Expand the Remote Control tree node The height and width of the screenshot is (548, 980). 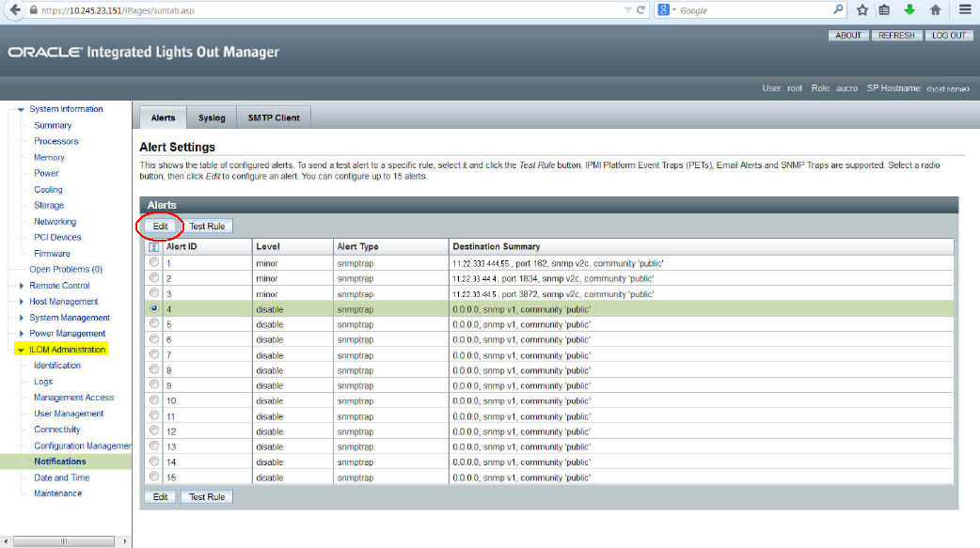pyautogui.click(x=22, y=286)
